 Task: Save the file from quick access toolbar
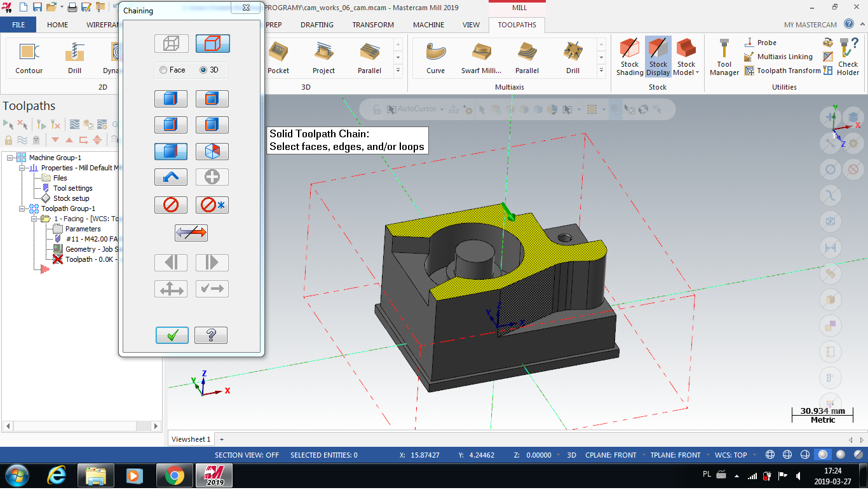[37, 7]
